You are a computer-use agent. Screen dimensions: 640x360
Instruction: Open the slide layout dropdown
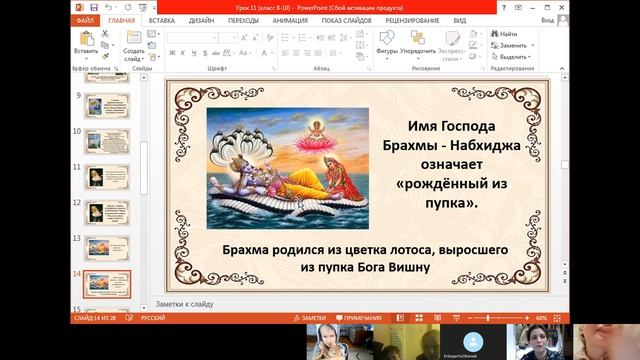click(x=153, y=34)
